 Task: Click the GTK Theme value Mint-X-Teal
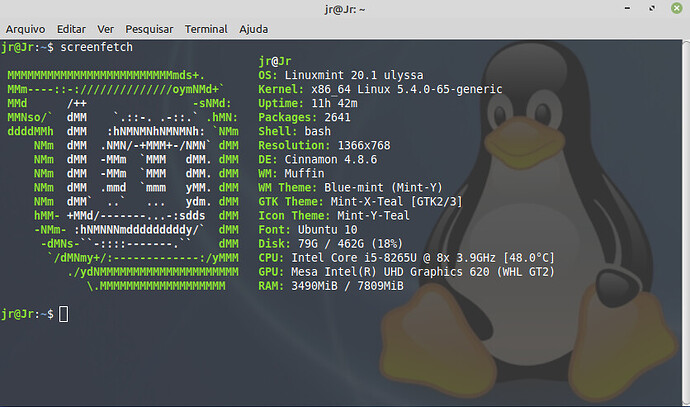367,202
